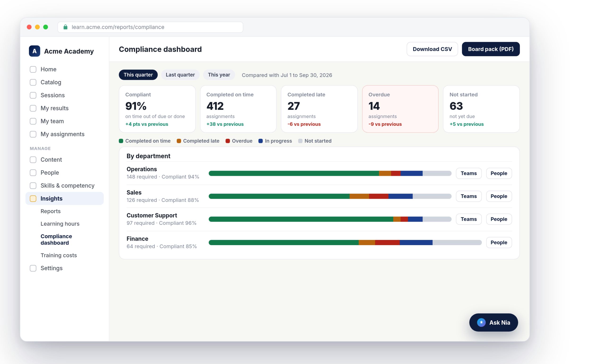Image resolution: width=605 pixels, height=364 pixels.
Task: View People for Finance department
Action: (x=499, y=242)
